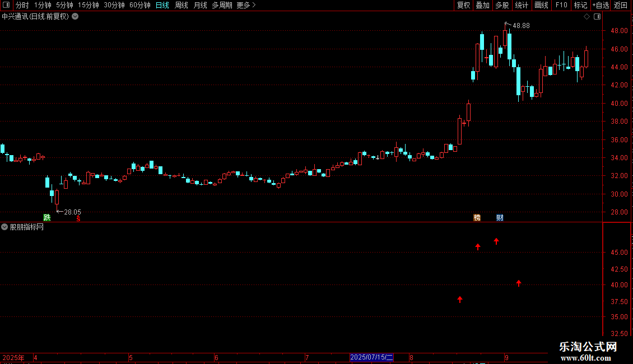633x364 pixels.
Task: Click the 叠加 overlay button
Action: [482, 5]
